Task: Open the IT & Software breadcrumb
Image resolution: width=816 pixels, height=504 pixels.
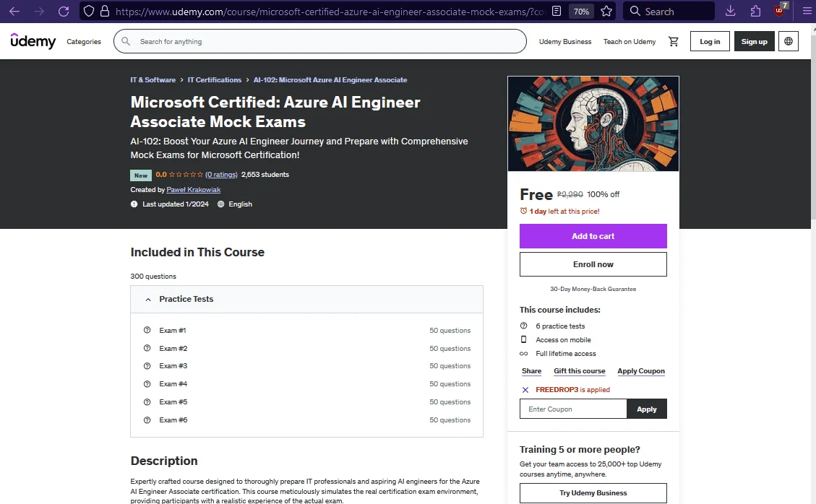Action: (x=153, y=79)
